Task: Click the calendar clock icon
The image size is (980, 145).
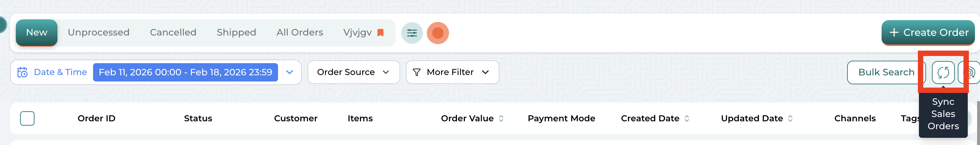Action: tap(22, 72)
